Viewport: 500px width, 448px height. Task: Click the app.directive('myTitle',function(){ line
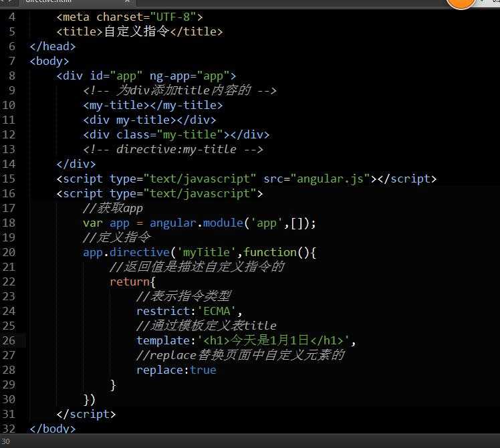point(199,252)
